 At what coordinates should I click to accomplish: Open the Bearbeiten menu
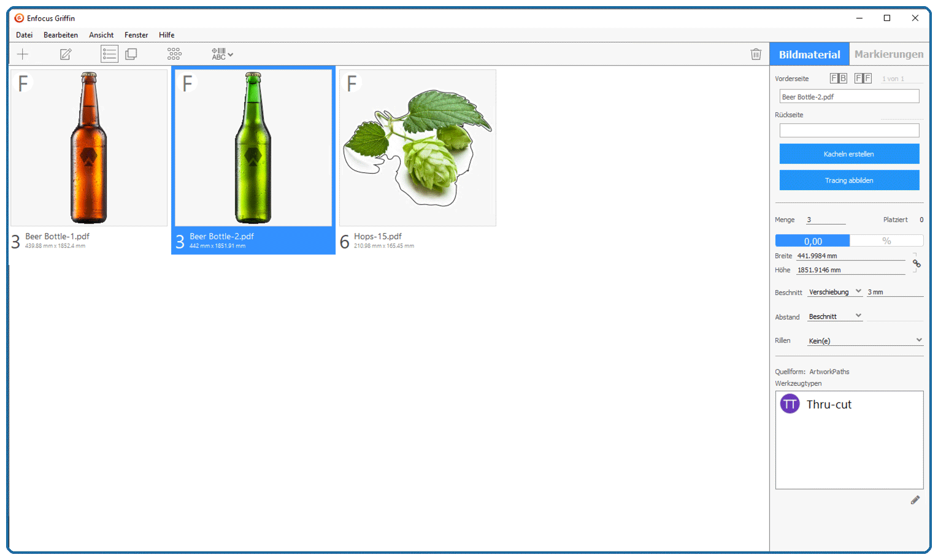click(x=60, y=35)
